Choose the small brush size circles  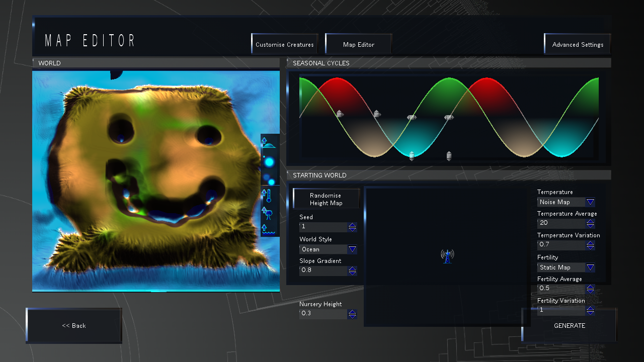point(270,178)
